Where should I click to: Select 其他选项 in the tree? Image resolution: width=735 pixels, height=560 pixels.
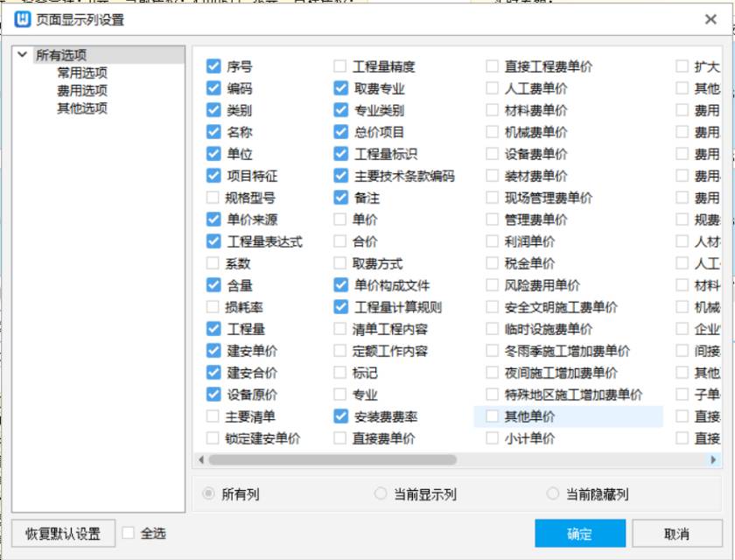point(82,108)
